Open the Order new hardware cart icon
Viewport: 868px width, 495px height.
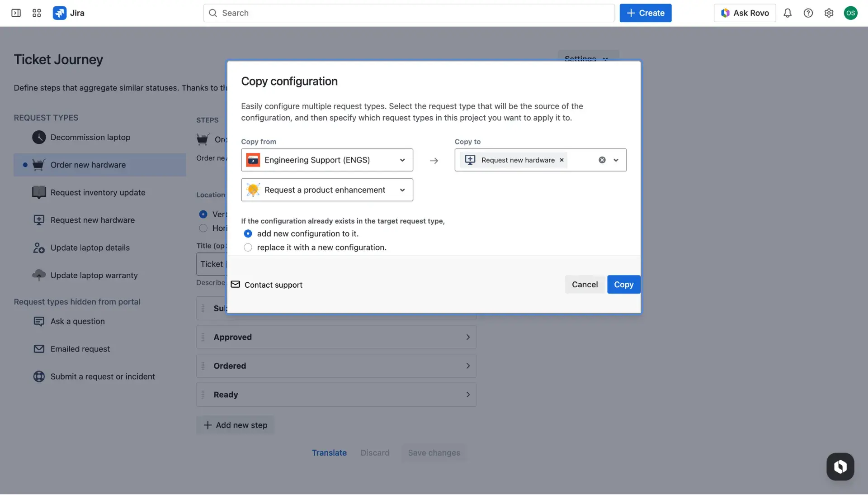(x=38, y=165)
